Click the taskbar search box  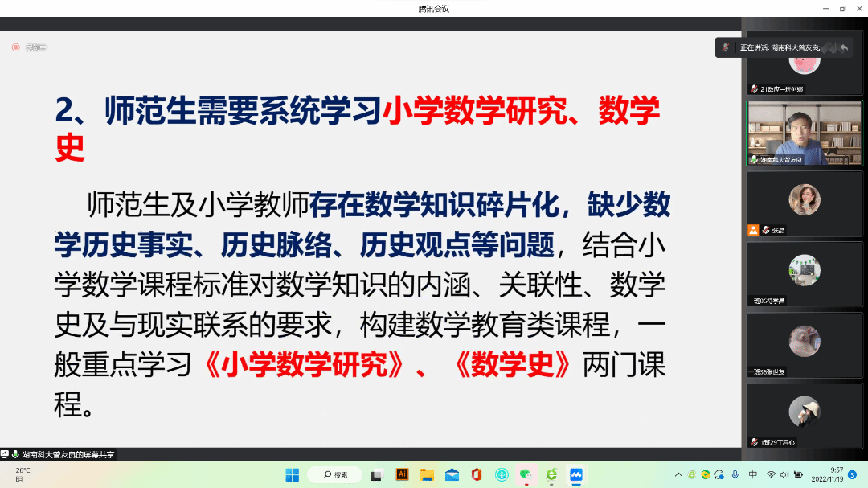[334, 474]
